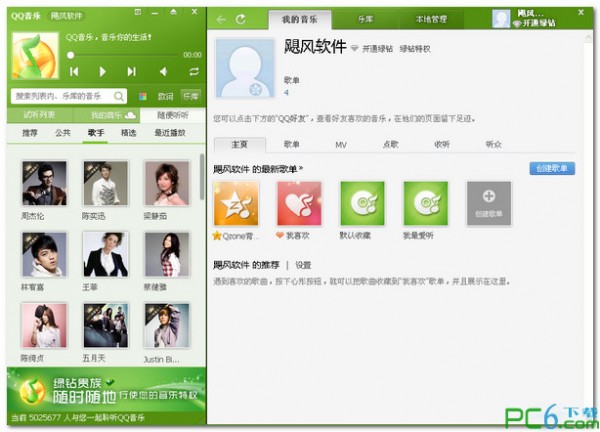Open the Qzone背景 star playlist icon
The image size is (600, 432).
point(236,204)
